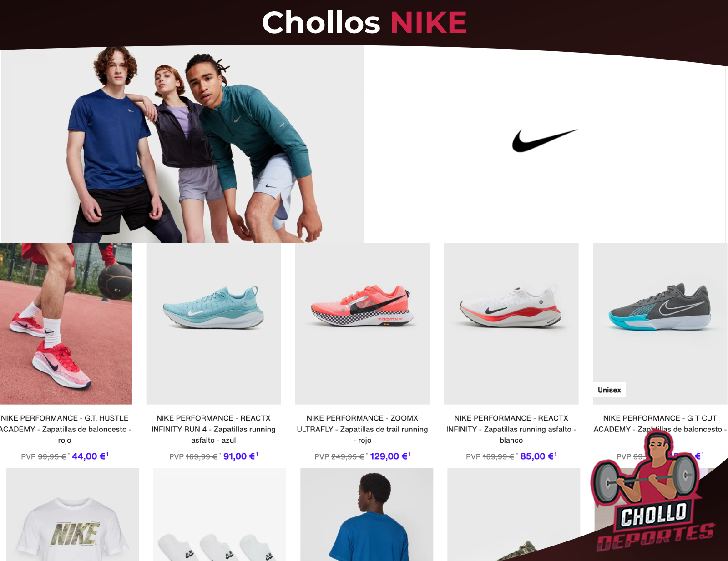728x561 pixels.
Task: Open the G T CUT ACADEMY product title
Action: click(660, 424)
